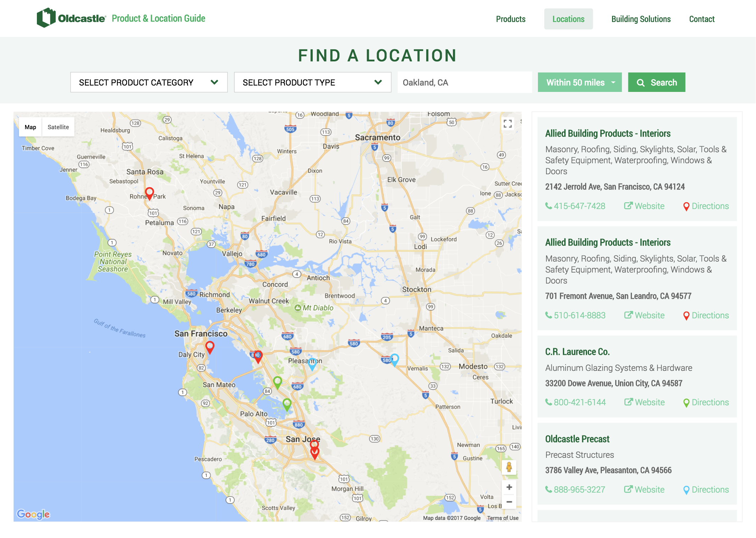Image resolution: width=756 pixels, height=538 pixels.
Task: Call 415-647-7428 phone link
Action: (575, 206)
